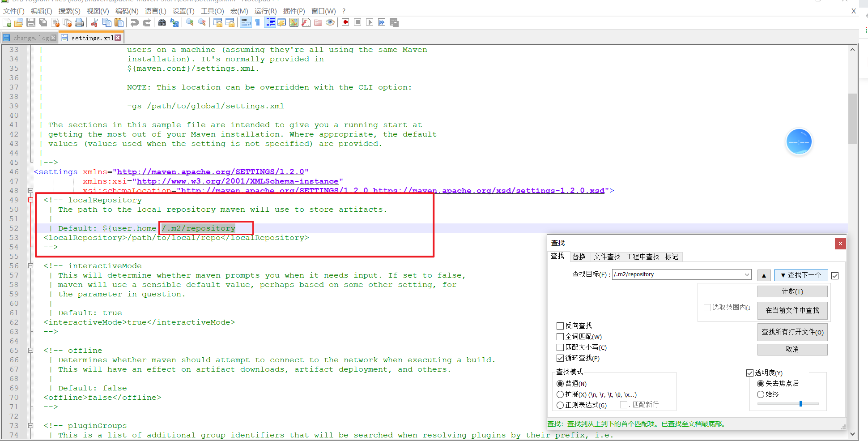The width and height of the screenshot is (868, 441).
Task: Open the document map icon
Action: click(x=294, y=22)
